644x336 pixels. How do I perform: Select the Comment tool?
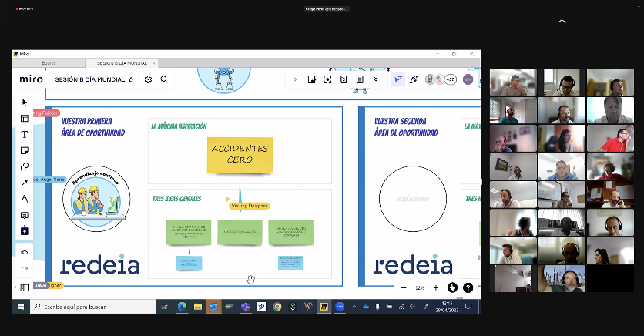point(24,215)
